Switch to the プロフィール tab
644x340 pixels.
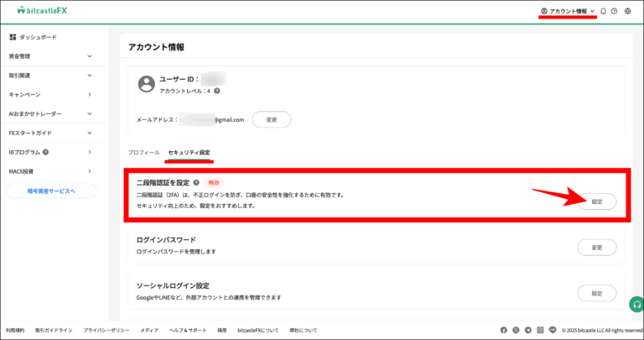point(143,153)
